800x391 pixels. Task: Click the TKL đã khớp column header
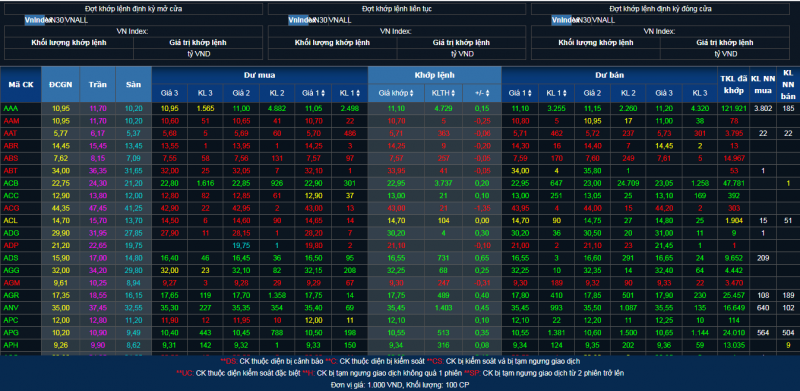[734, 84]
